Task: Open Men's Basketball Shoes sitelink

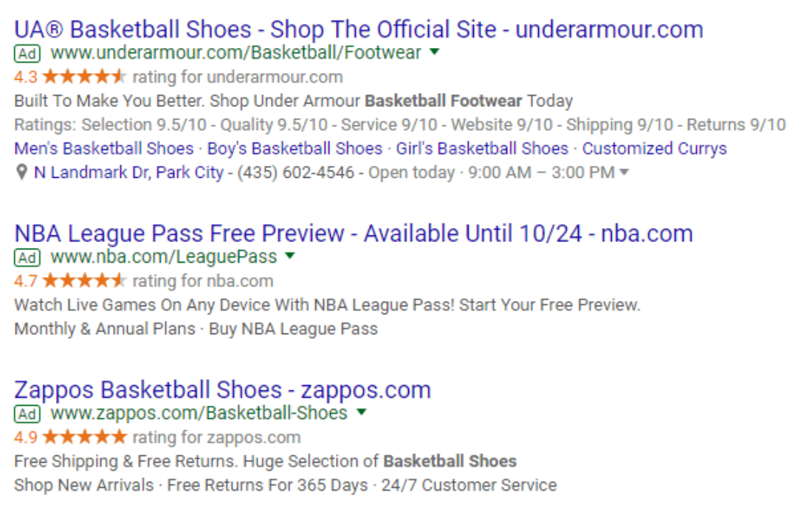Action: pyautogui.click(x=103, y=148)
